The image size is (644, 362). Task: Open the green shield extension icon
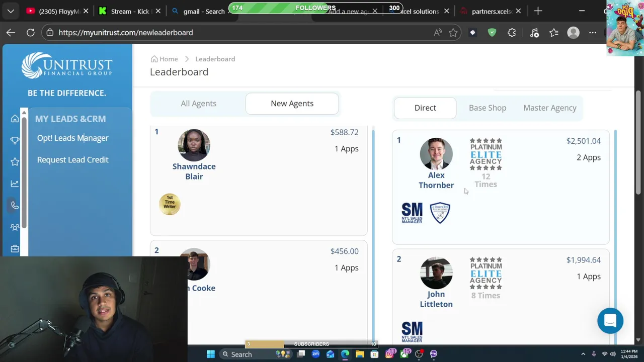coord(492,33)
